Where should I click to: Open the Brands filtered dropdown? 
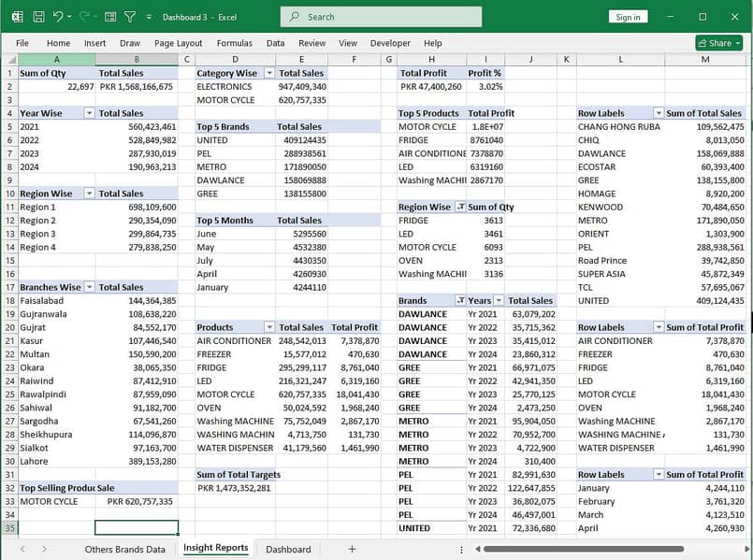[460, 300]
